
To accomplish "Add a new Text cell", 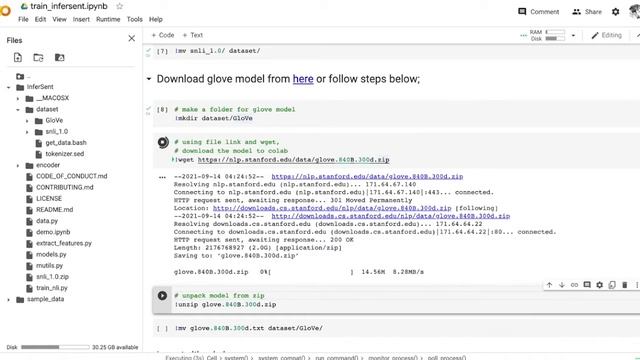I will tap(192, 35).
